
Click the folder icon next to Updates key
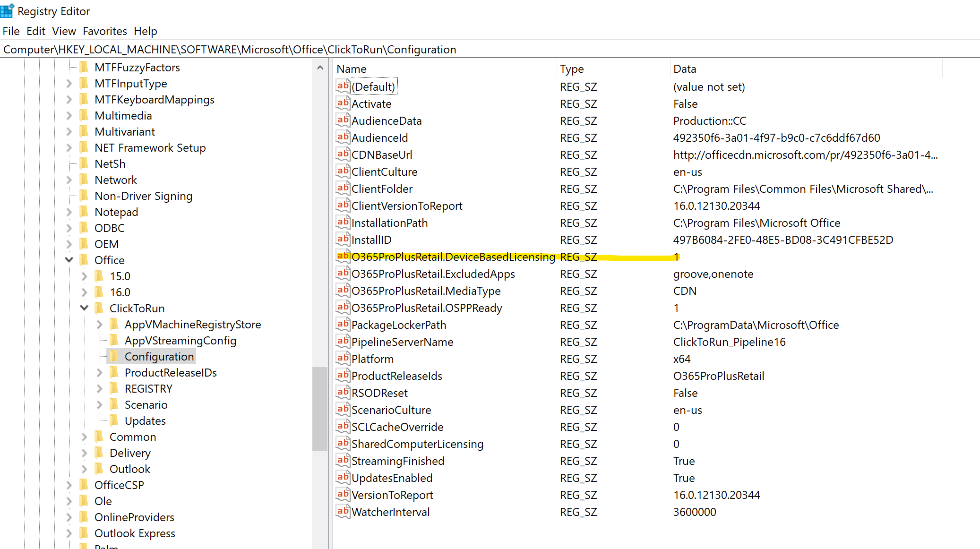[114, 420]
